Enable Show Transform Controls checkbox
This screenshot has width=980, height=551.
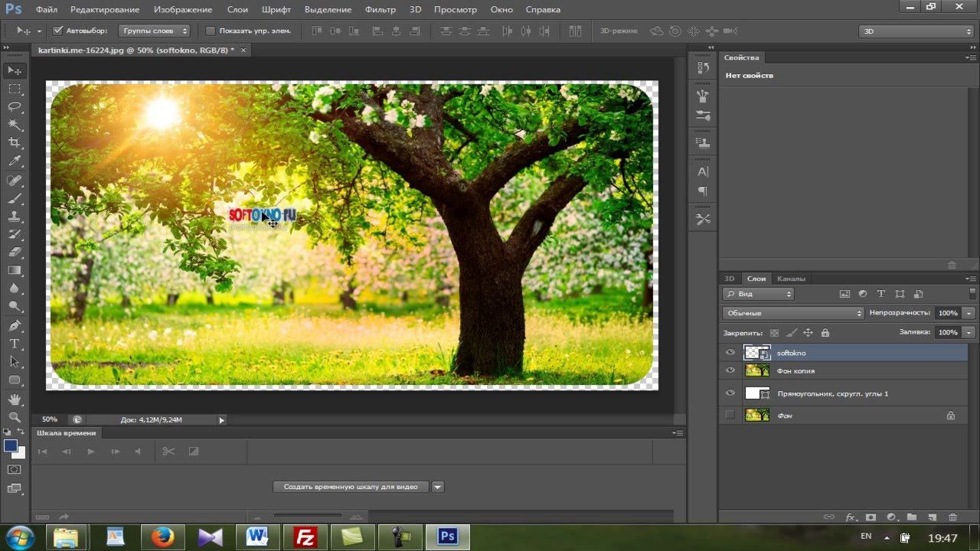(211, 31)
